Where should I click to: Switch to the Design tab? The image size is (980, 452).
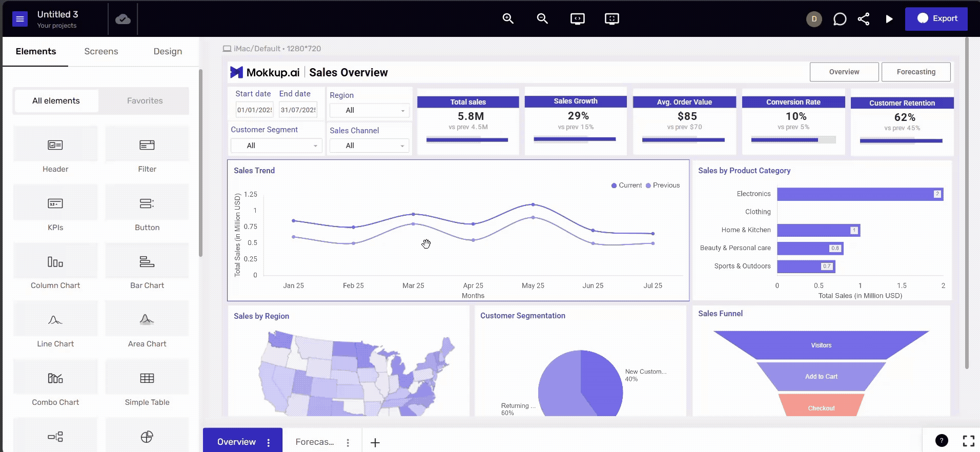(x=168, y=51)
